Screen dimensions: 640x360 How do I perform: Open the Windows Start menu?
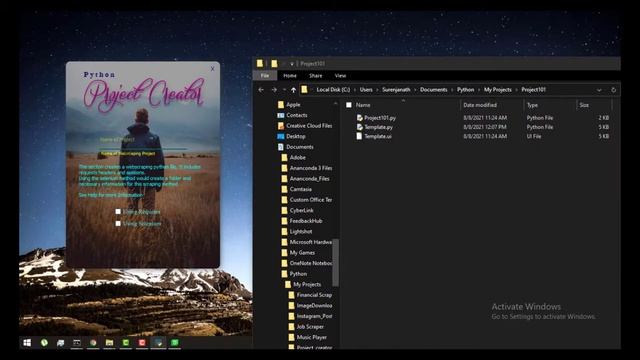click(27, 343)
